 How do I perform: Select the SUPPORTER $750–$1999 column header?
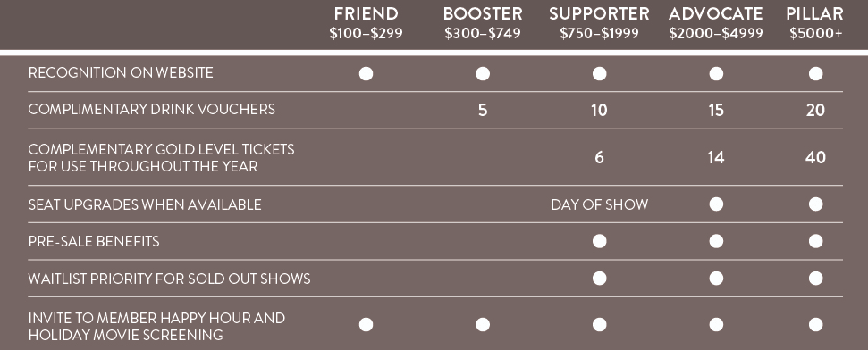click(x=600, y=22)
